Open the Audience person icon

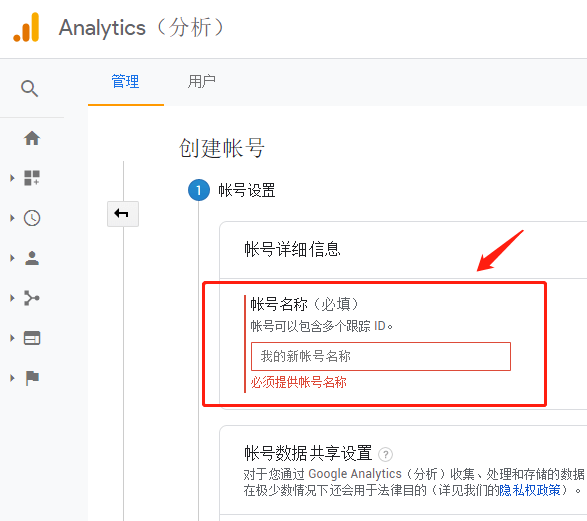tap(32, 258)
